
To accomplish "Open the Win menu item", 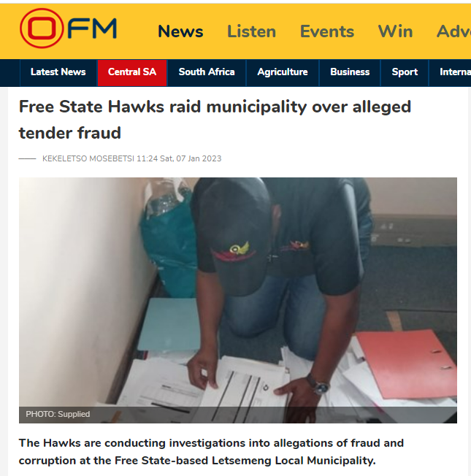I will click(395, 31).
